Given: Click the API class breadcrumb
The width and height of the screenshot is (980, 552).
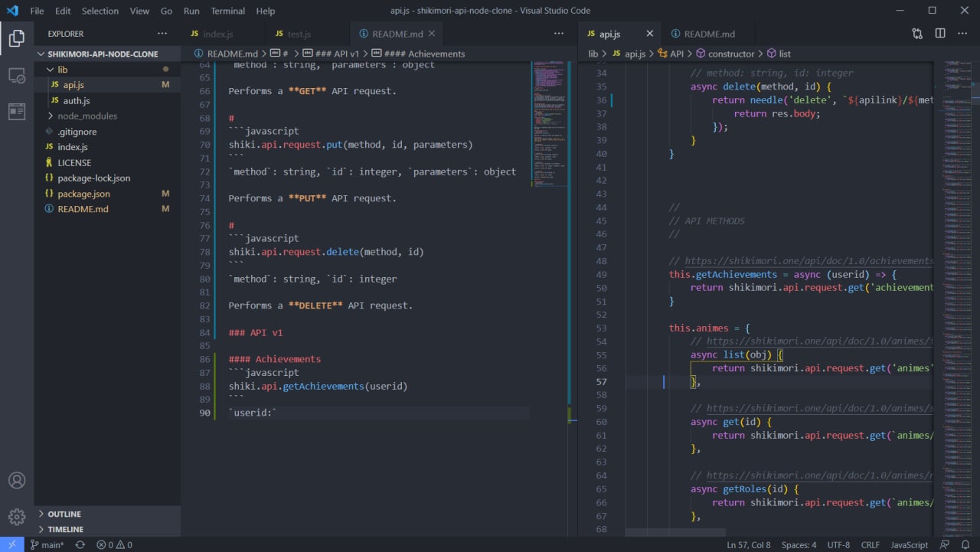Looking at the screenshot, I should coord(671,54).
